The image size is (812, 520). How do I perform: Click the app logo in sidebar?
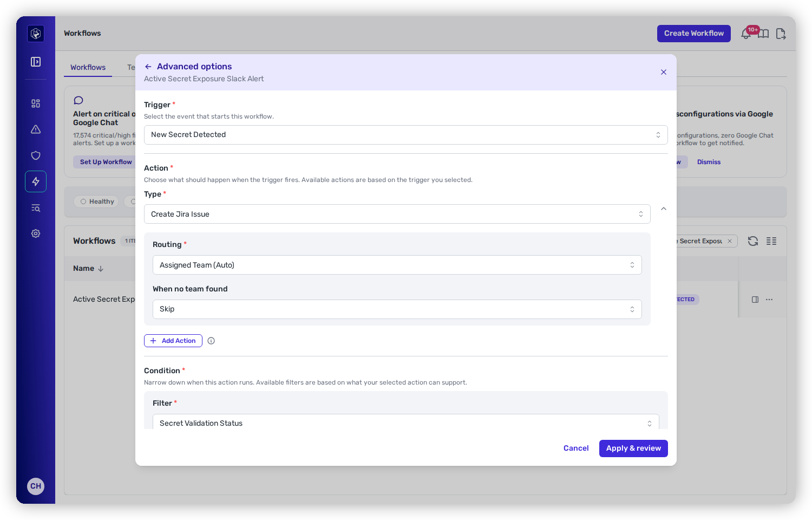coord(36,34)
